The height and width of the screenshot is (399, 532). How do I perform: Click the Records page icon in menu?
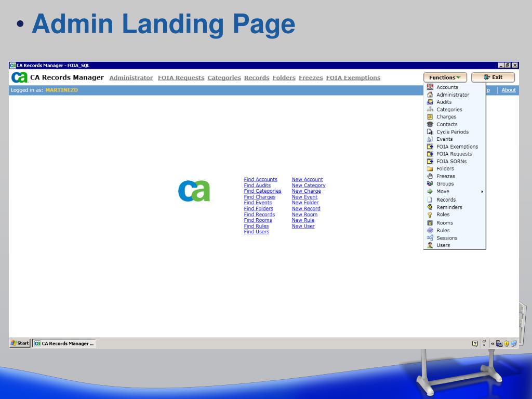430,200
